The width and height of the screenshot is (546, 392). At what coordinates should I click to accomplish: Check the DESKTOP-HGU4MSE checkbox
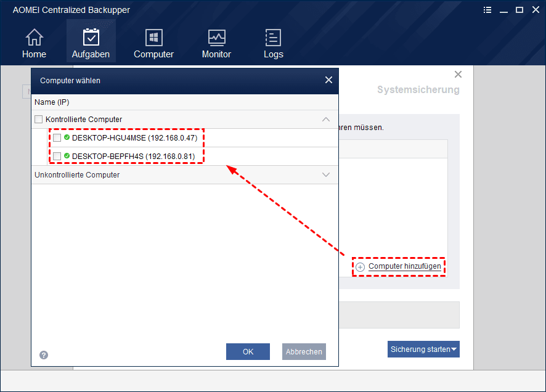click(x=57, y=138)
